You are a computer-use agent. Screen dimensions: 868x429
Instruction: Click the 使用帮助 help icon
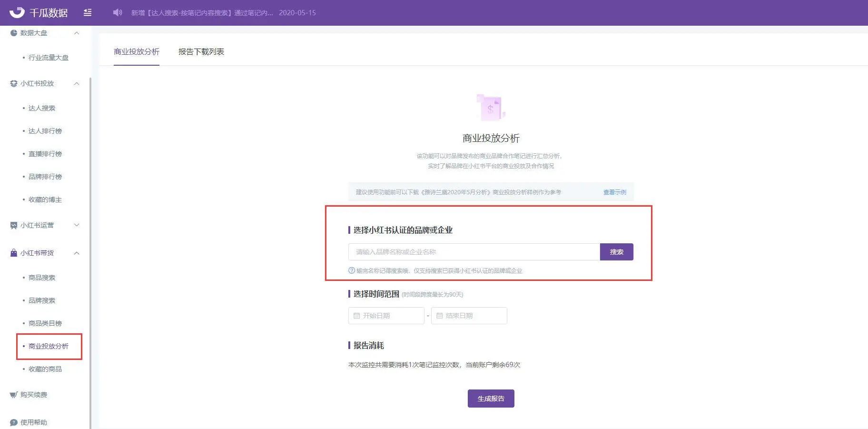click(14, 422)
